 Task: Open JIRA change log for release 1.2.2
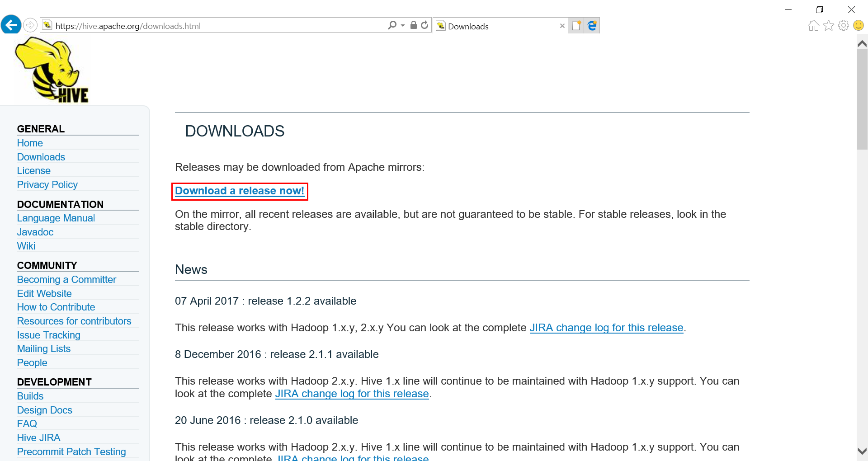tap(606, 328)
